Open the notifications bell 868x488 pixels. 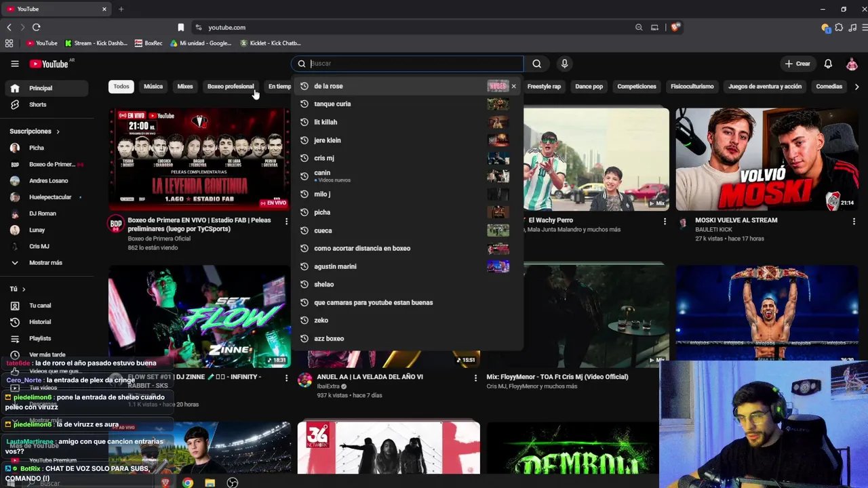[x=828, y=64]
